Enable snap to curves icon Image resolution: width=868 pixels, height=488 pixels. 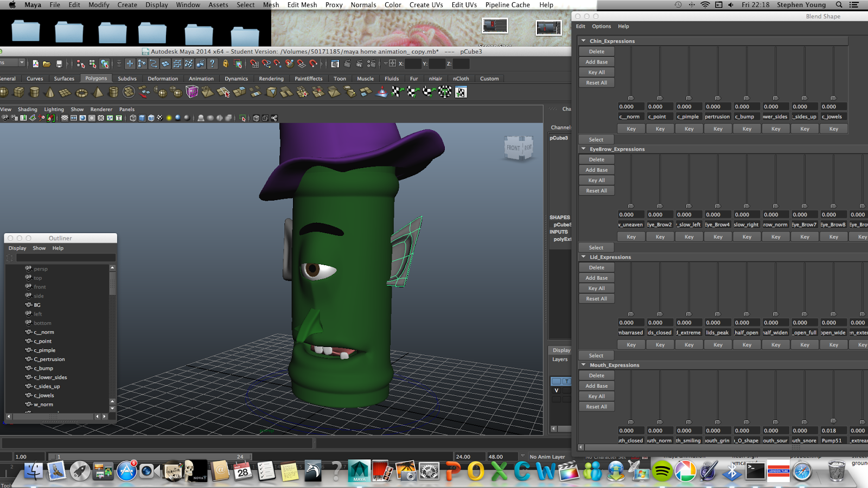click(x=266, y=64)
